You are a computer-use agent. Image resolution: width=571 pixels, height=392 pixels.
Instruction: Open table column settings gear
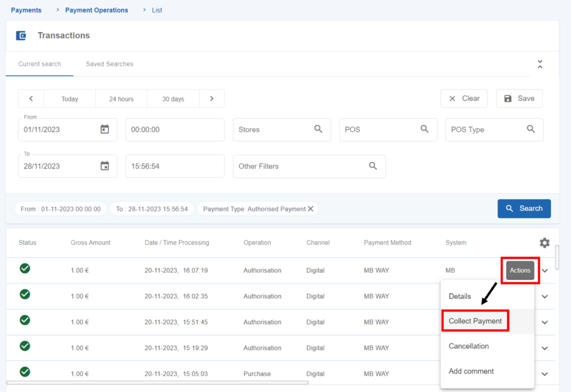click(544, 243)
